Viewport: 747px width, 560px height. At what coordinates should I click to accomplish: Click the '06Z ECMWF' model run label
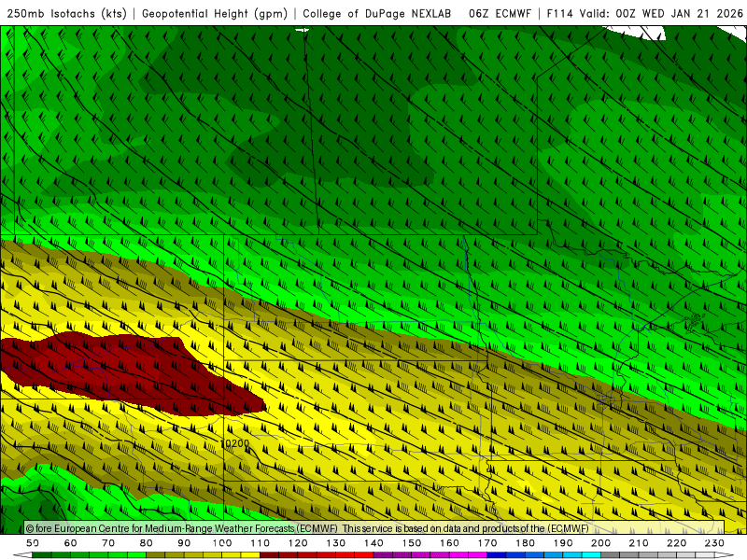pyautogui.click(x=500, y=14)
